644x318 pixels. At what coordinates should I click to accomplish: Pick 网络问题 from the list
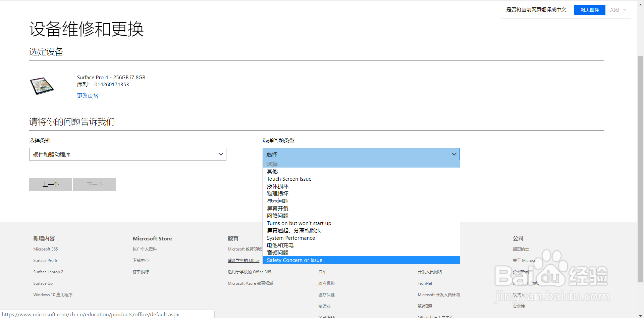(x=361, y=216)
